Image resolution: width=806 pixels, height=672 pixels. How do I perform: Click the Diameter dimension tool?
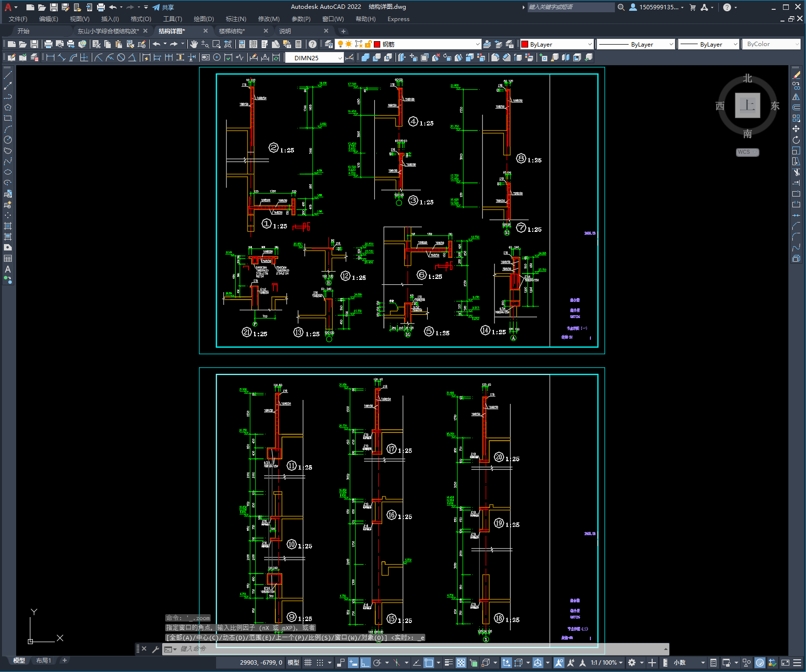pos(121,57)
